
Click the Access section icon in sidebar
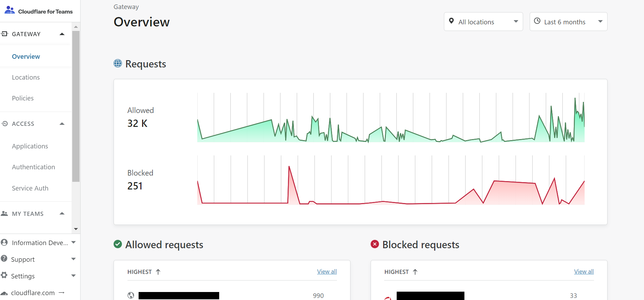tap(5, 123)
